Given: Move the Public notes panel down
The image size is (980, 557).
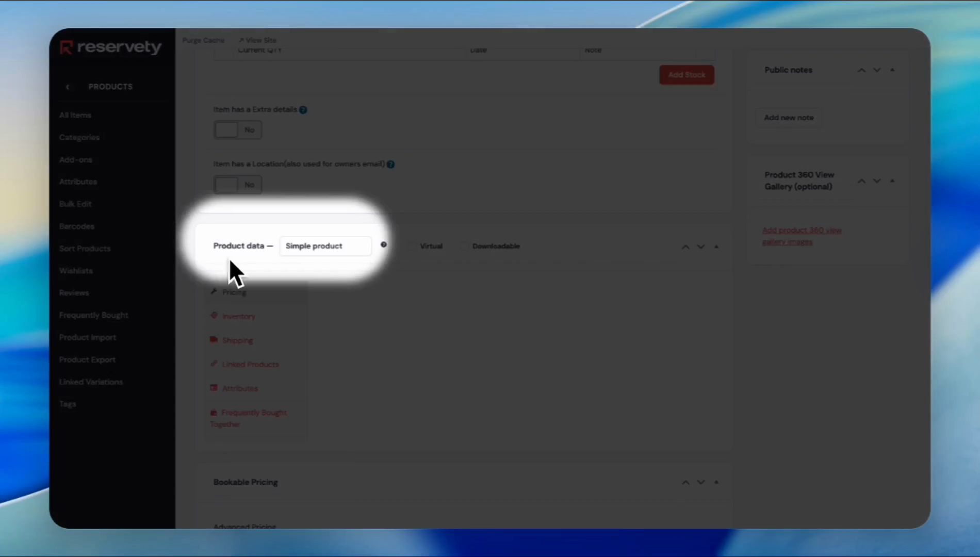Looking at the screenshot, I should tap(877, 70).
